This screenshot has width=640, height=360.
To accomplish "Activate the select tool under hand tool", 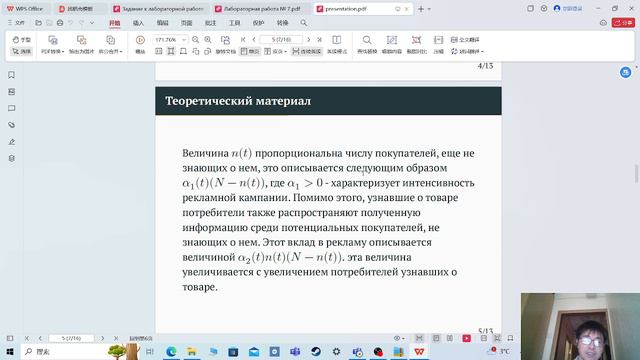I will tap(21, 51).
